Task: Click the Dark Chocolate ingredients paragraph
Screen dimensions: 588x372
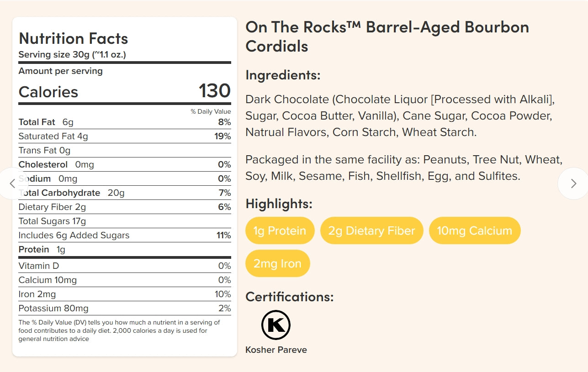Action: pyautogui.click(x=399, y=116)
